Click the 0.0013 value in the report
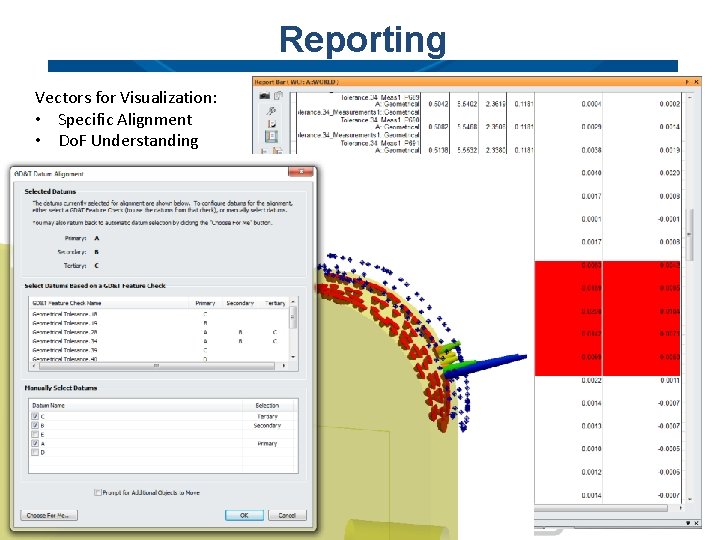720x540 pixels. [591, 426]
